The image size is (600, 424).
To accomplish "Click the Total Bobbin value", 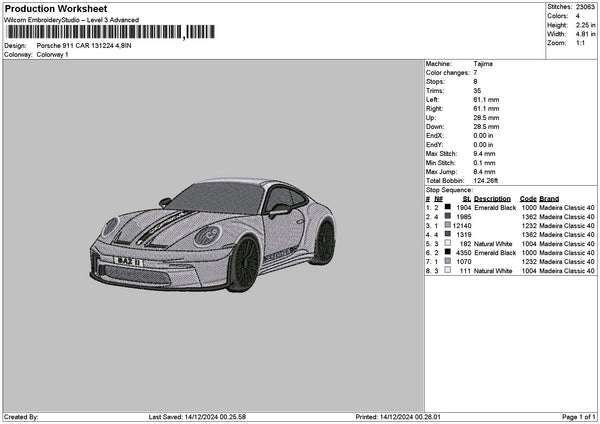I will tap(487, 179).
